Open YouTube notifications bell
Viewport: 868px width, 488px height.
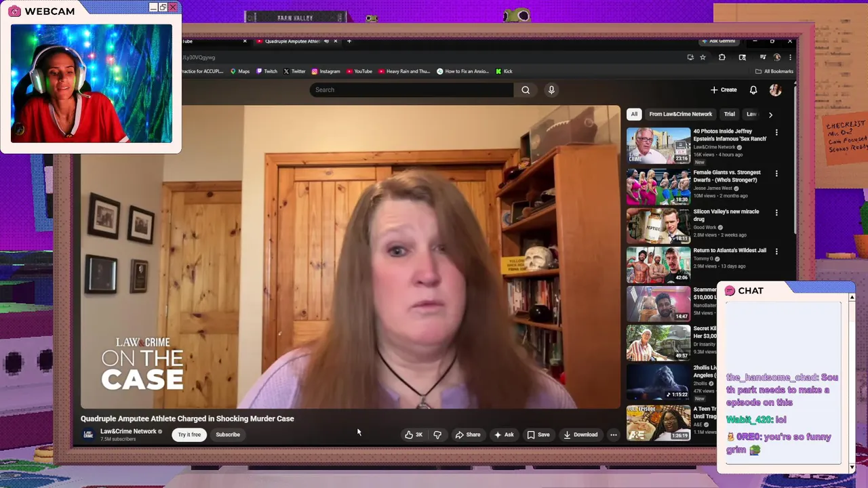coord(753,89)
